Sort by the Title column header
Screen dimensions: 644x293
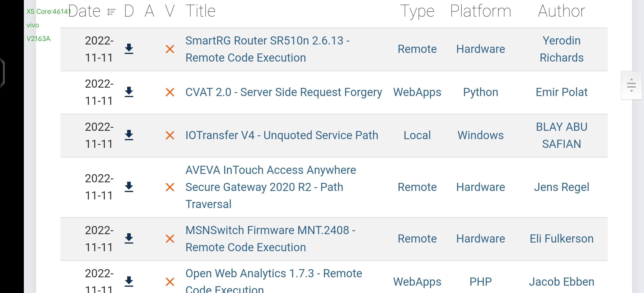point(200,11)
